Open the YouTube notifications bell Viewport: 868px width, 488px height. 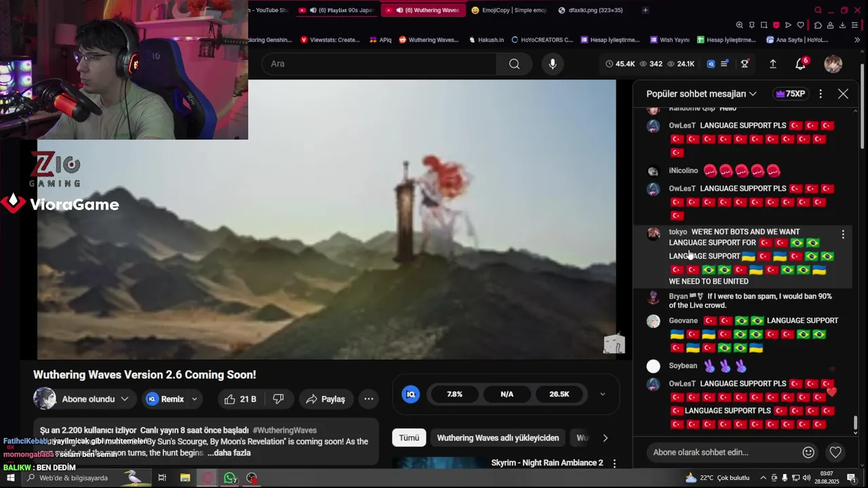pos(800,64)
